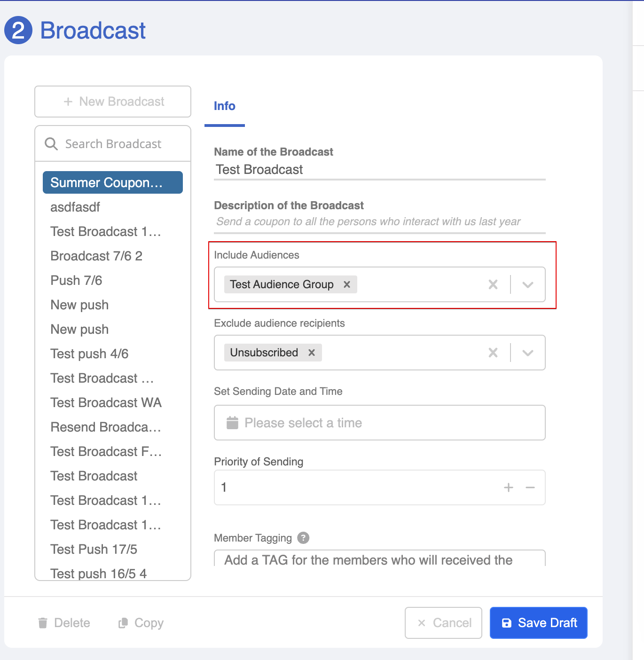Delete the selected broadcast
This screenshot has width=644, height=660.
64,623
